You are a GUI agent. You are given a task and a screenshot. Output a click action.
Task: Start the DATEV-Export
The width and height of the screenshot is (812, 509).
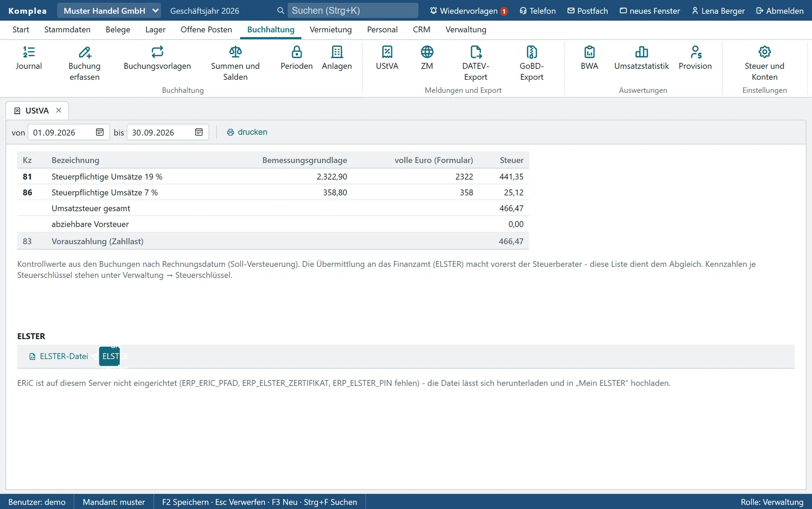476,64
